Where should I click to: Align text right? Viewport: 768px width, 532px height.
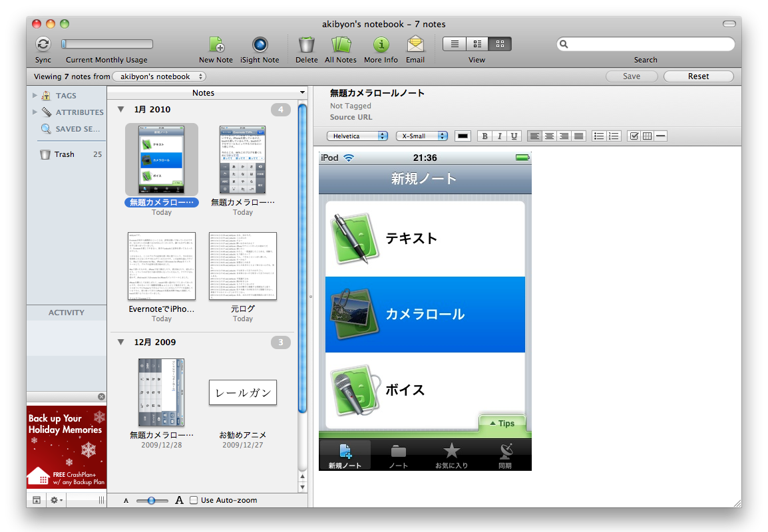click(x=564, y=136)
